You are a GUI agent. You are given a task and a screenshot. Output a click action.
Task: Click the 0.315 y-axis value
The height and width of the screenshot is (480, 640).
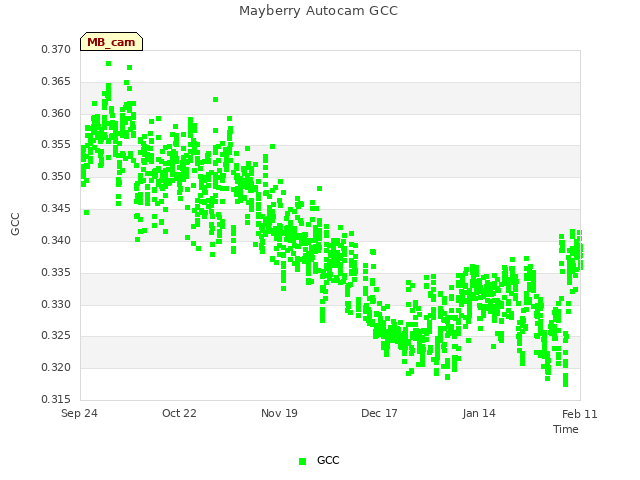pyautogui.click(x=56, y=399)
